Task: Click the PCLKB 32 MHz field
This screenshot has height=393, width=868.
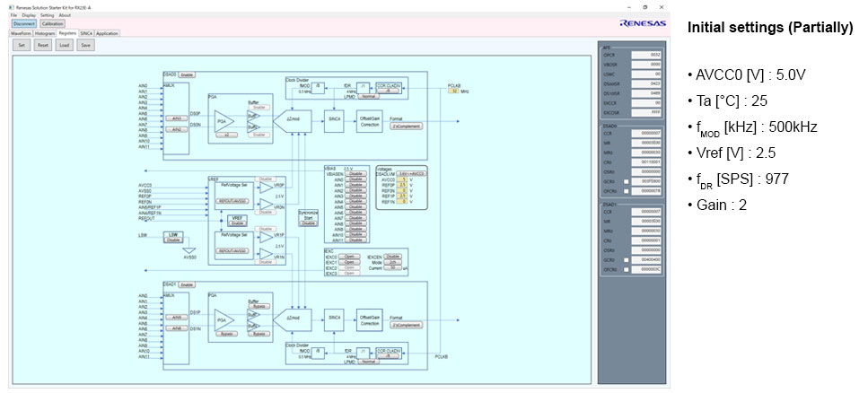Action: 454,91
